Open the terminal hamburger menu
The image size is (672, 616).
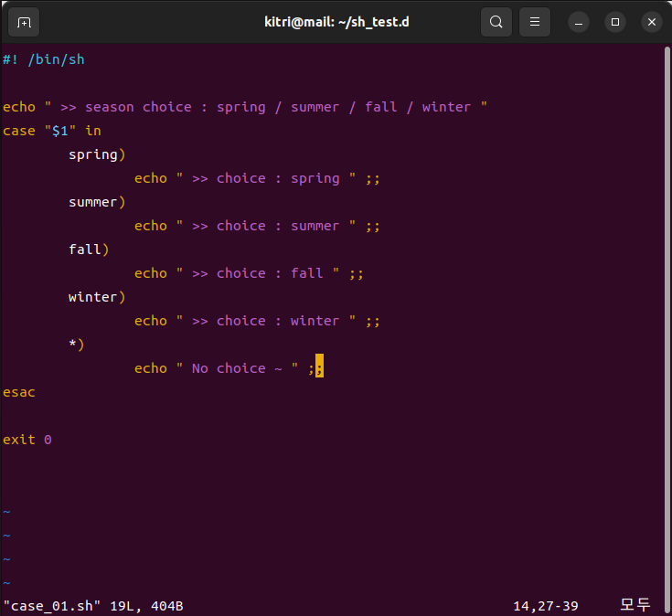[535, 22]
